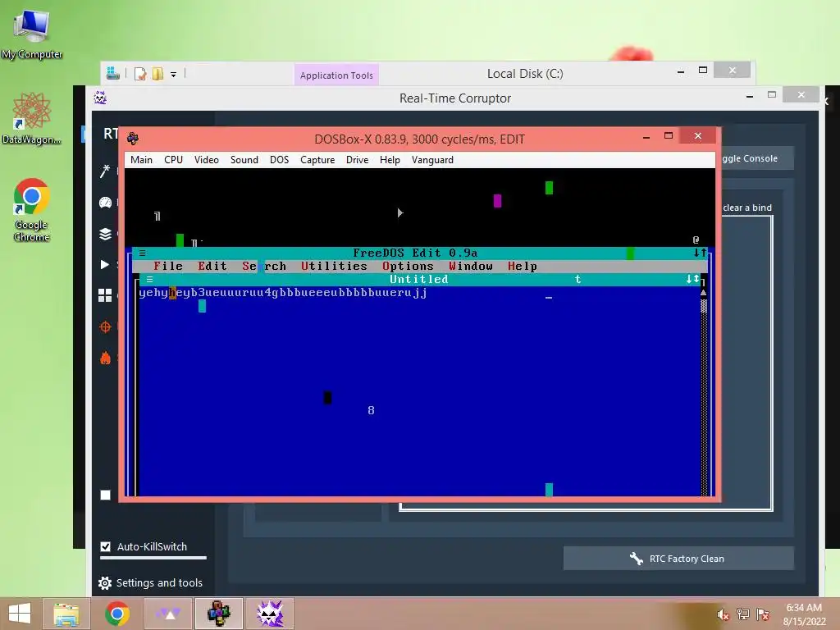Click the FreeDOS Edit window resize arrows
840x630 pixels.
click(701, 253)
